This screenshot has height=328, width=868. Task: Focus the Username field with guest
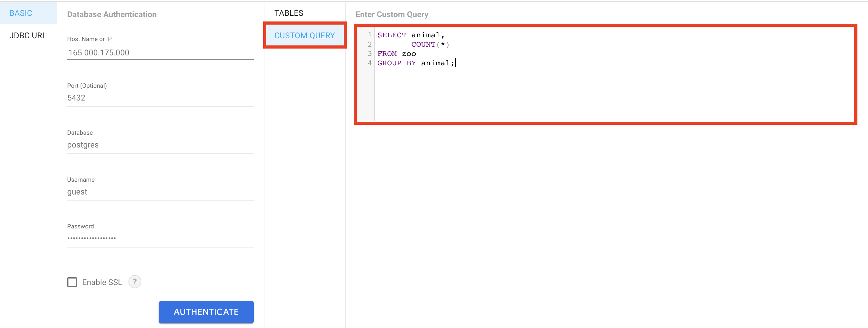[x=160, y=192]
